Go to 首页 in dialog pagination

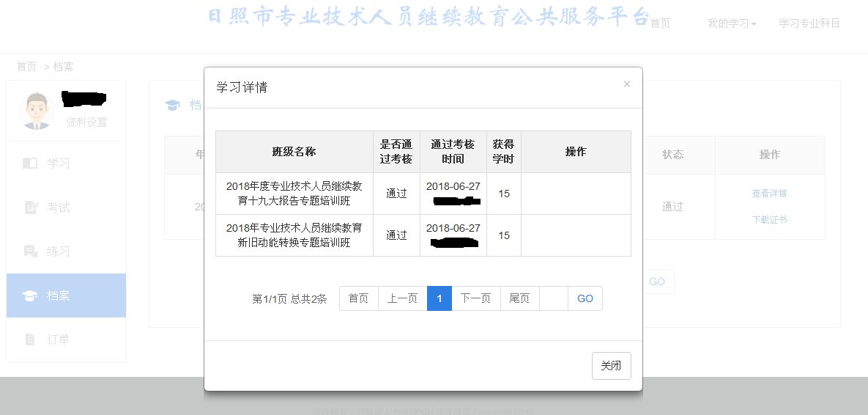[358, 298]
